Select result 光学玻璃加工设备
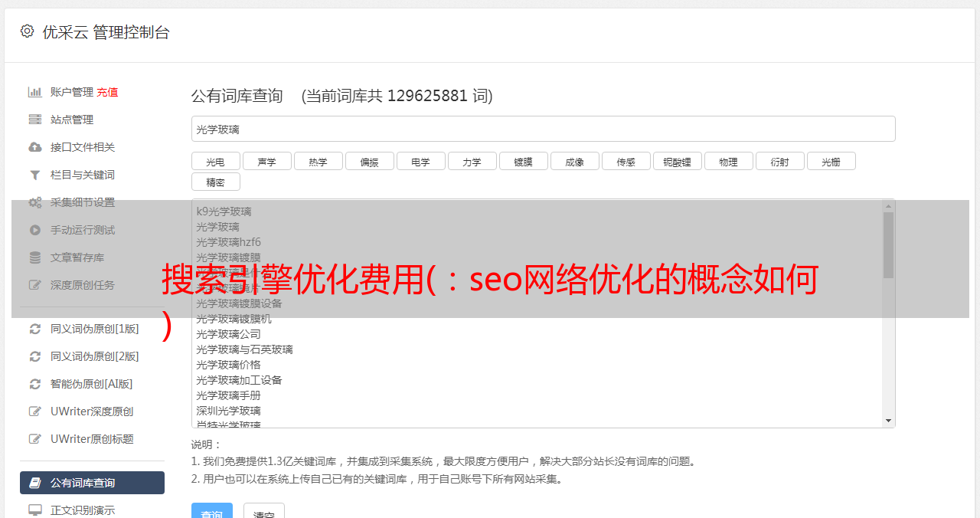 [239, 380]
